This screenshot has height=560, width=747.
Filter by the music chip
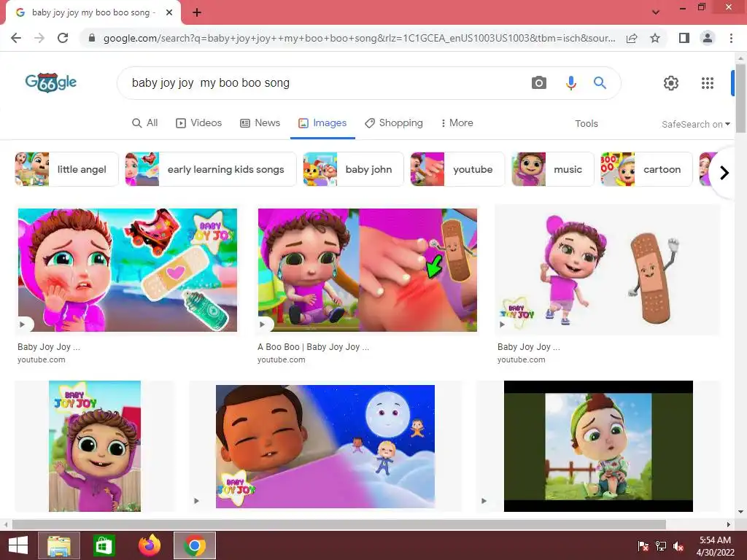tap(553, 169)
